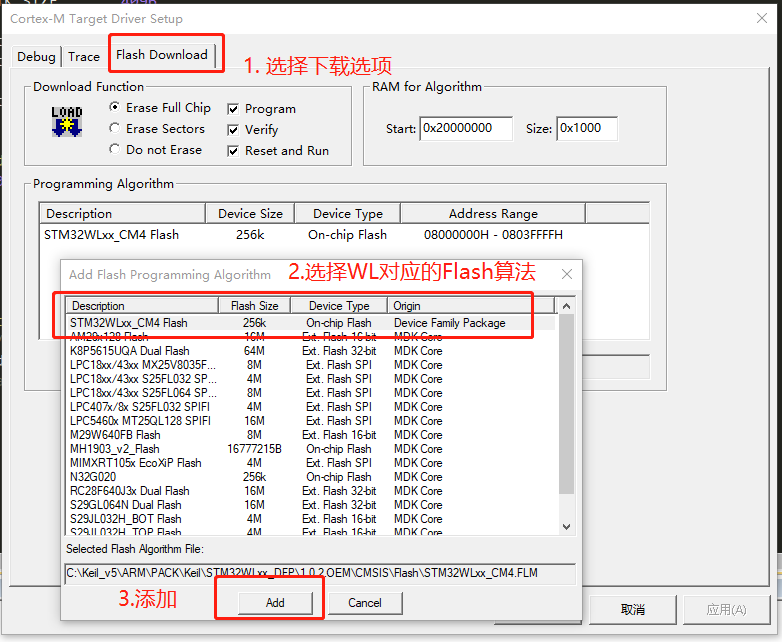Viewport: 782px width, 642px height.
Task: Click the 取消 button
Action: tap(632, 609)
